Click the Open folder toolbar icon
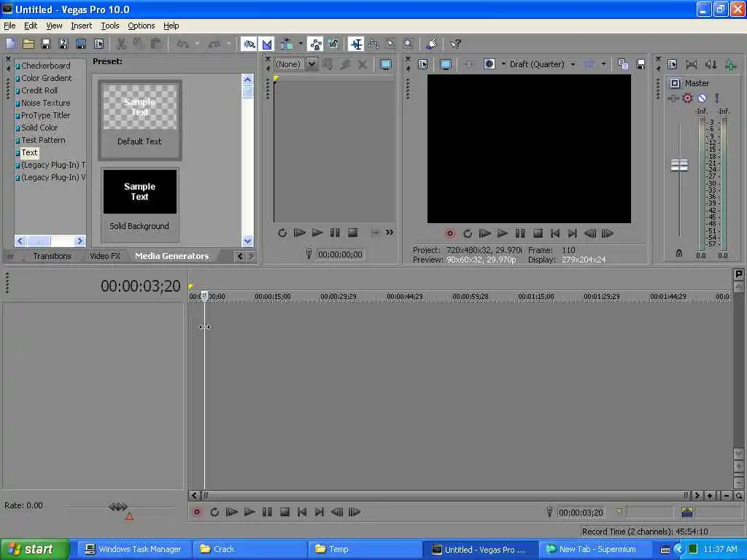 [28, 44]
